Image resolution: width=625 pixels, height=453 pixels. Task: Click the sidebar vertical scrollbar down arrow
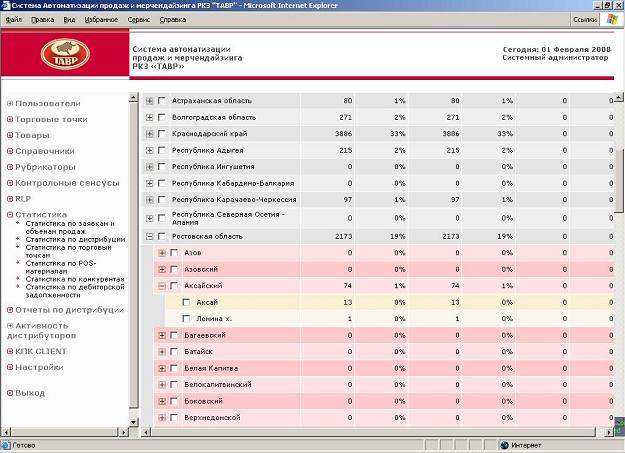click(134, 422)
